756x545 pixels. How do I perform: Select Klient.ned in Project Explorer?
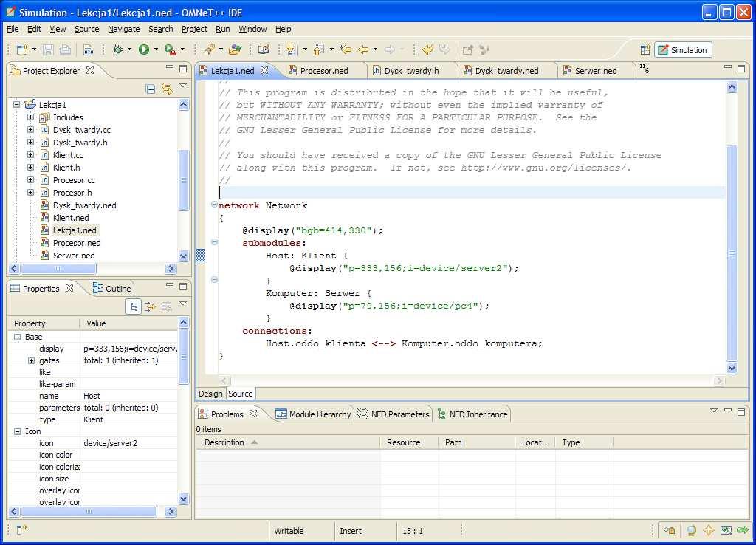(x=71, y=218)
